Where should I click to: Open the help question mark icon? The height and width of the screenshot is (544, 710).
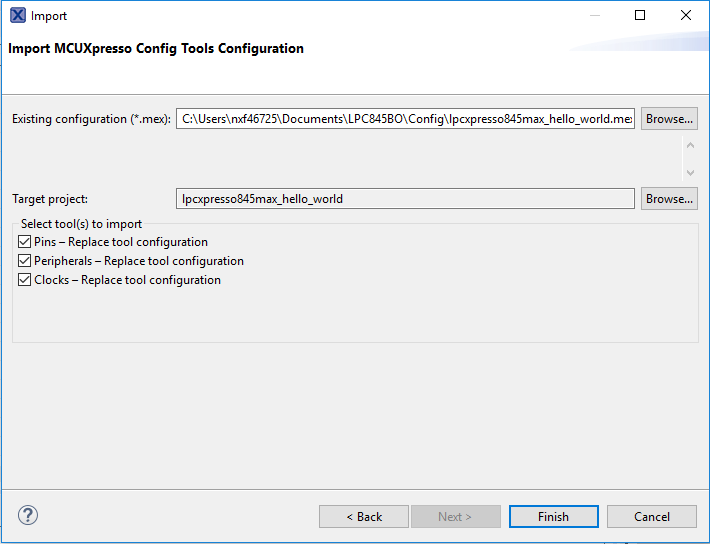(28, 516)
